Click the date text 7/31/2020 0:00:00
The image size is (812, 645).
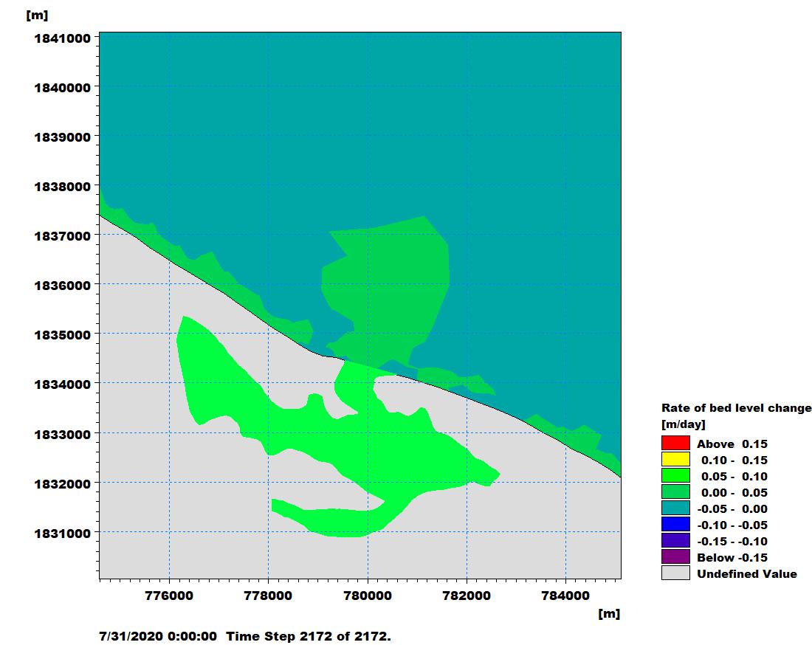click(158, 636)
